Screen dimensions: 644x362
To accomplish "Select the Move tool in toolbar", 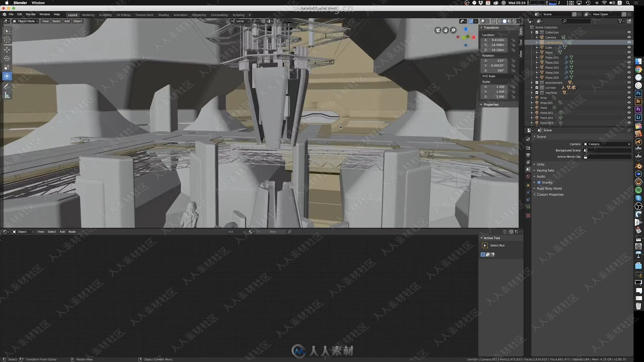I will 7,49.
